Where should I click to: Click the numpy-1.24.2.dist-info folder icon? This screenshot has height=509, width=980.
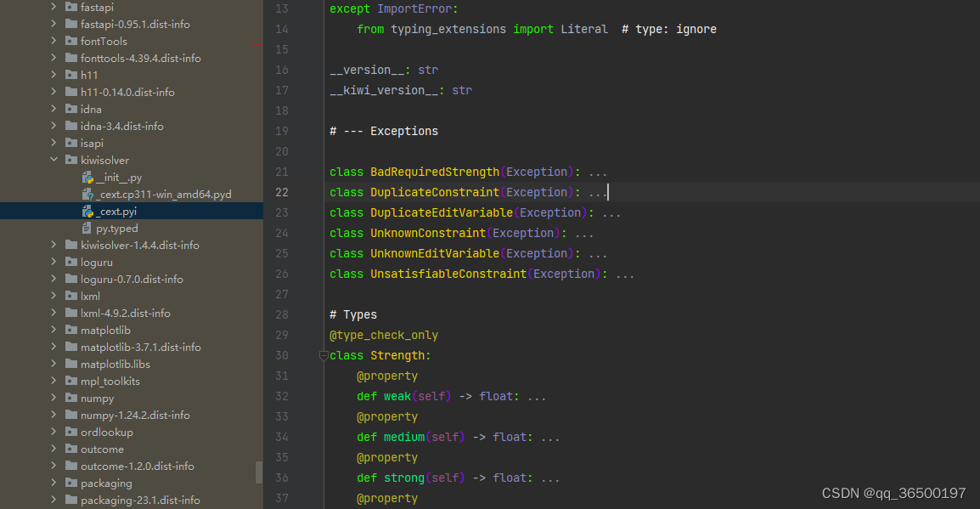click(71, 416)
